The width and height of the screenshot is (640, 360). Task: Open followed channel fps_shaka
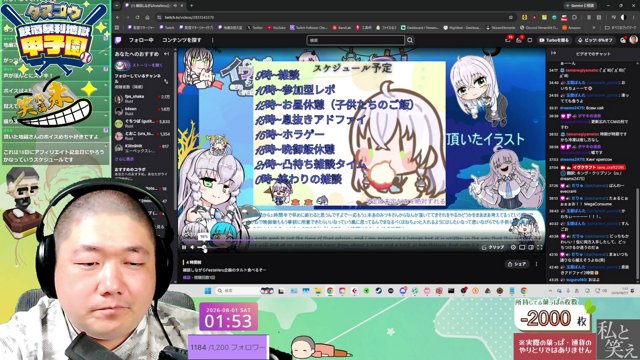point(142,98)
